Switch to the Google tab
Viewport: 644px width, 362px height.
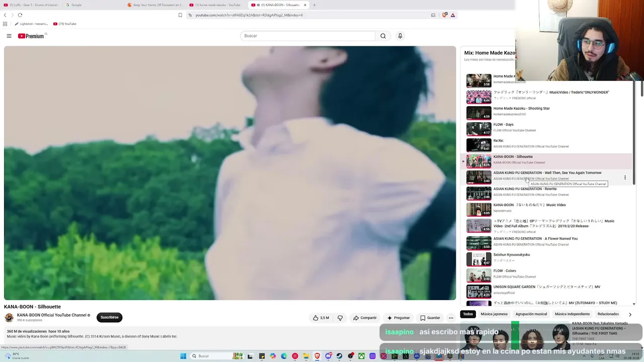(93, 5)
